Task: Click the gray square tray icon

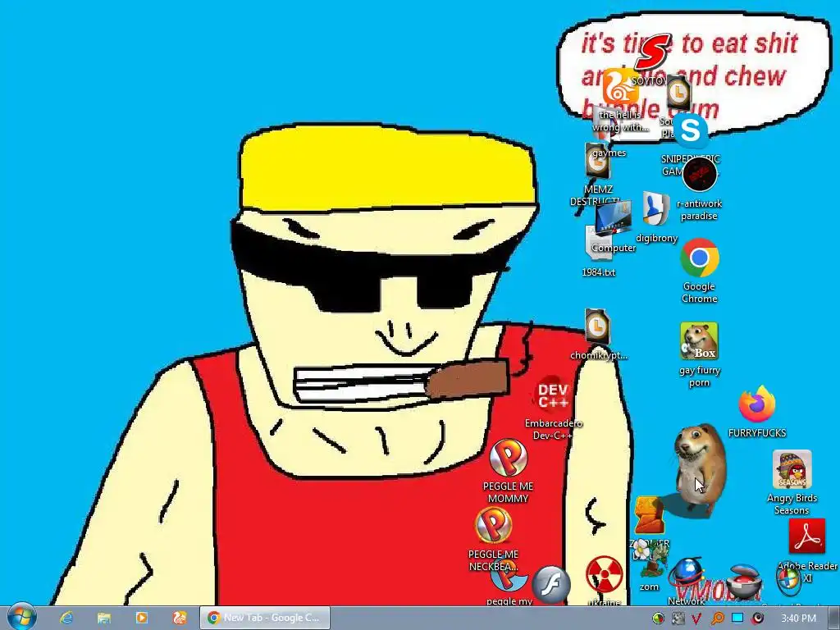Action: [x=678, y=619]
